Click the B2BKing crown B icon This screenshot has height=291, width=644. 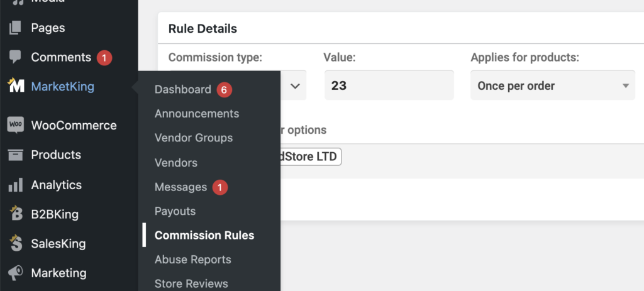[16, 214]
